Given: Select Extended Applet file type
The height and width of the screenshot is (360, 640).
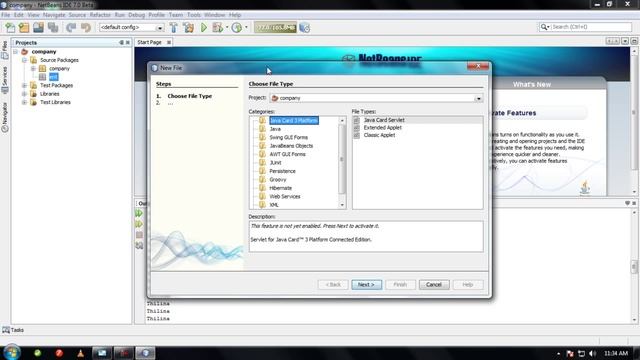Looking at the screenshot, I should [x=382, y=127].
